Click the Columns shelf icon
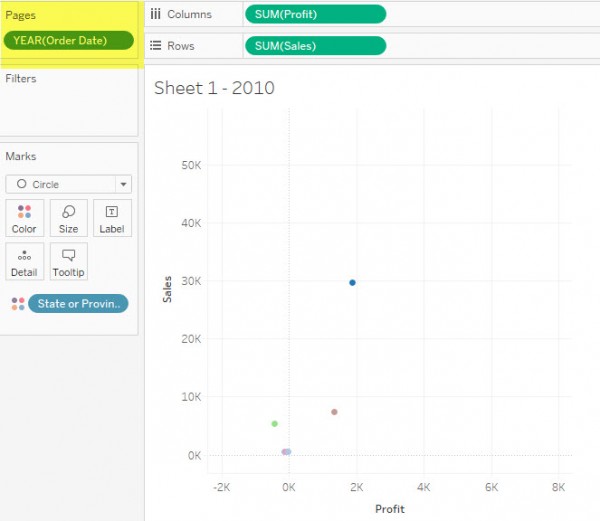Screen dimensions: 600x521 point(155,14)
